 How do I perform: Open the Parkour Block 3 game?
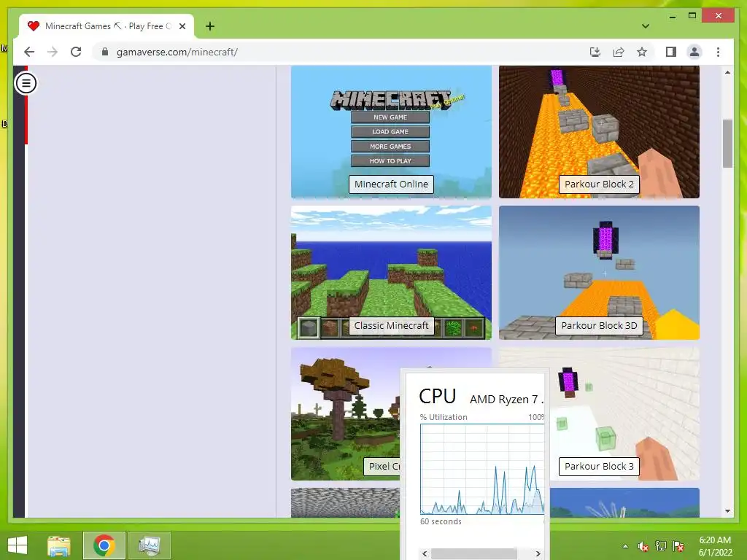click(x=624, y=414)
